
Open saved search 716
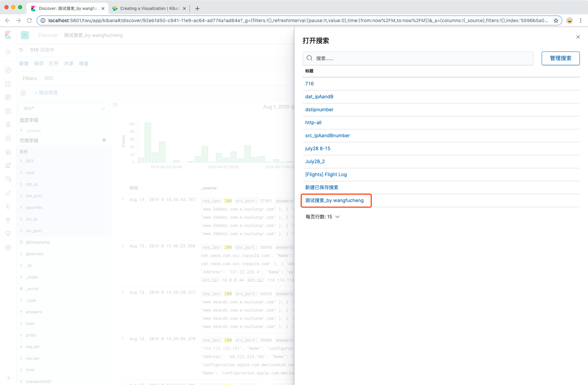coord(309,84)
